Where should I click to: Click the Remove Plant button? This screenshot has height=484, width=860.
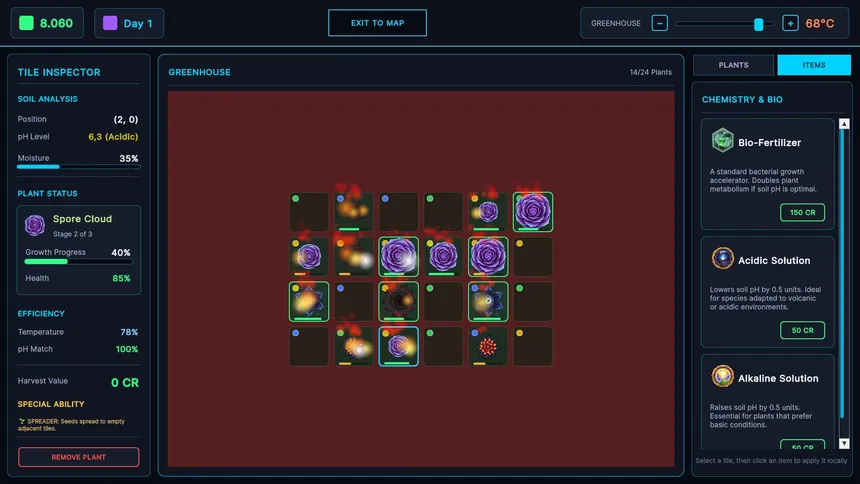tap(79, 457)
